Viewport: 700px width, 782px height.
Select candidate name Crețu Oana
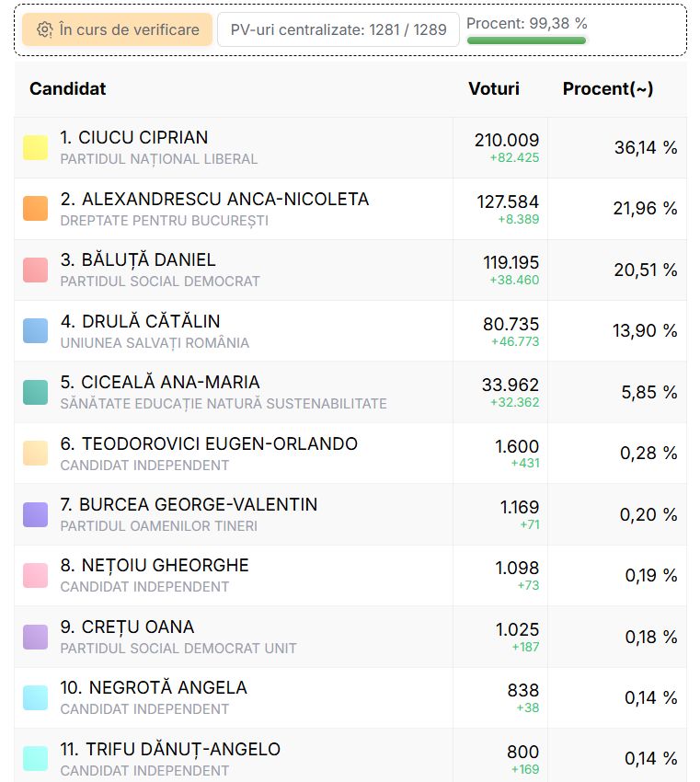(x=127, y=627)
